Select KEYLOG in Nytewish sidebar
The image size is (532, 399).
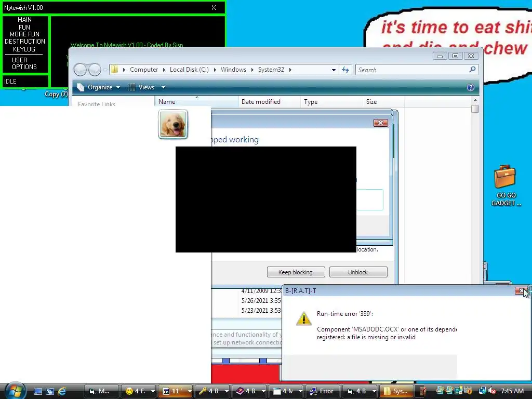point(24,49)
